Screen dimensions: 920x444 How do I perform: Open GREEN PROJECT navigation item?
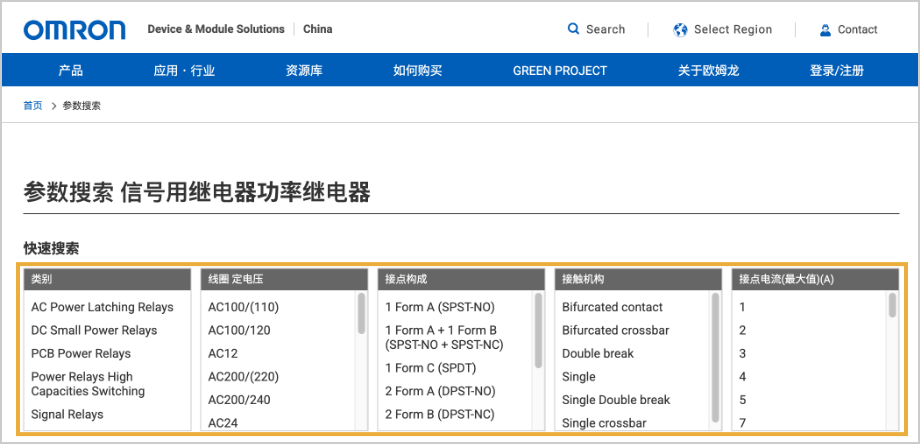tap(559, 71)
